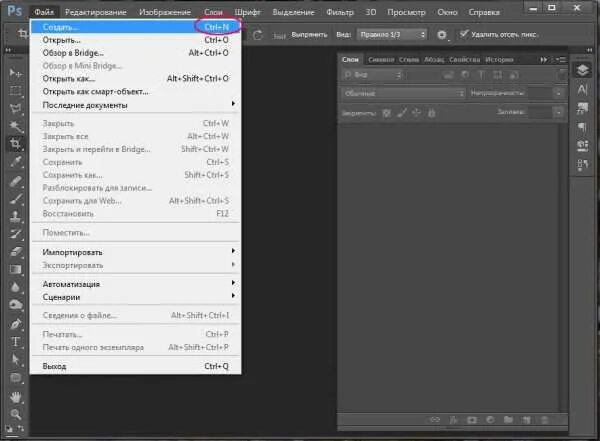Select the Lasso tool
This screenshot has width=600, height=441.
[x=16, y=109]
